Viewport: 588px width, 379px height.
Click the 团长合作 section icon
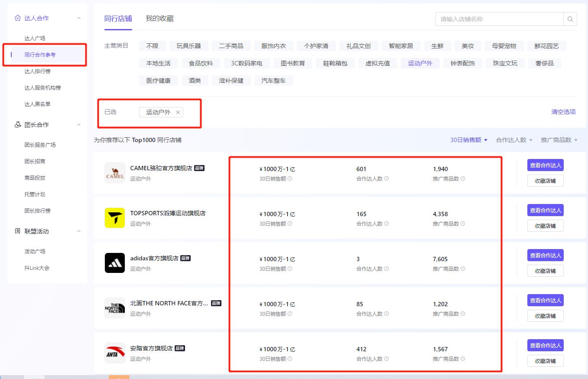point(18,125)
